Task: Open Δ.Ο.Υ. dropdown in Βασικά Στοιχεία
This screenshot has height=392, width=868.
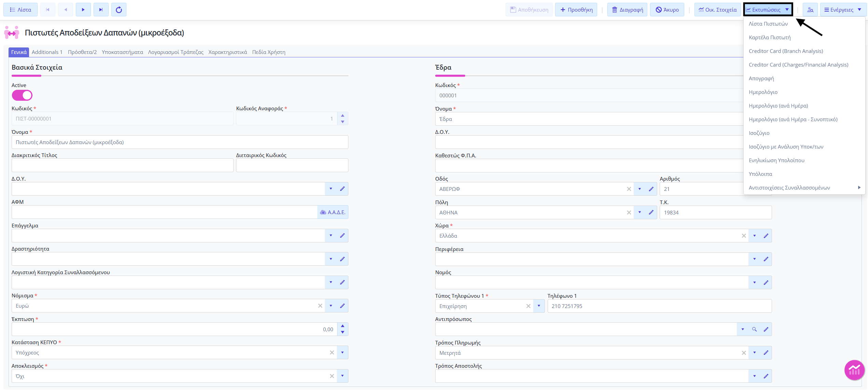Action: pos(331,189)
